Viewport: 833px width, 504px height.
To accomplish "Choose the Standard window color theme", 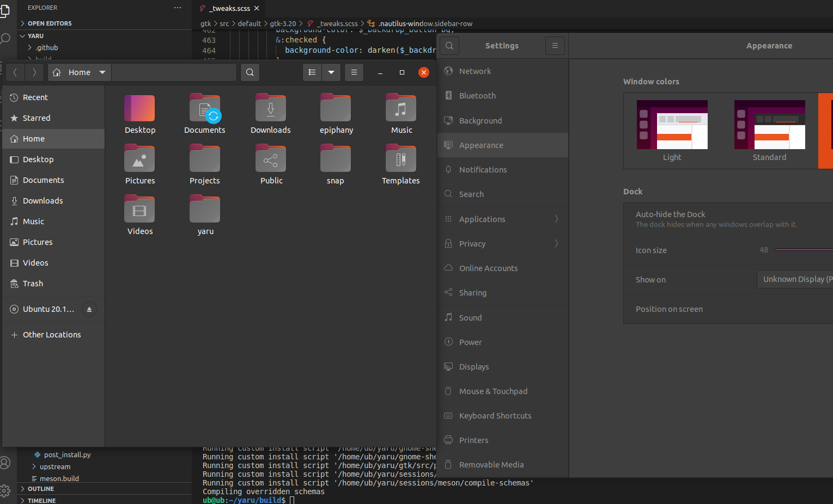I will (x=769, y=131).
